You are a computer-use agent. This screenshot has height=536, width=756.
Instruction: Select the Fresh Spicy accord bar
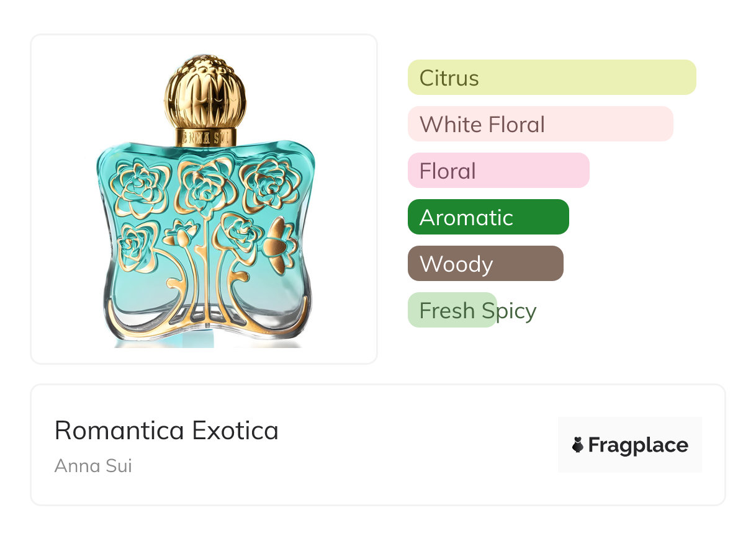coord(453,310)
